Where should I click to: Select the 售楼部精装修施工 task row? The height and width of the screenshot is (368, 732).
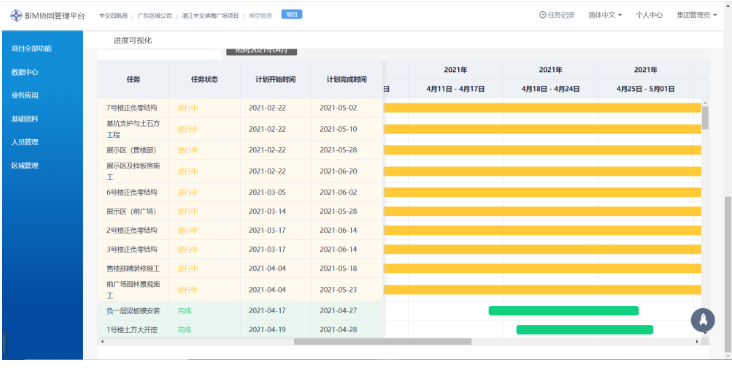click(240, 269)
